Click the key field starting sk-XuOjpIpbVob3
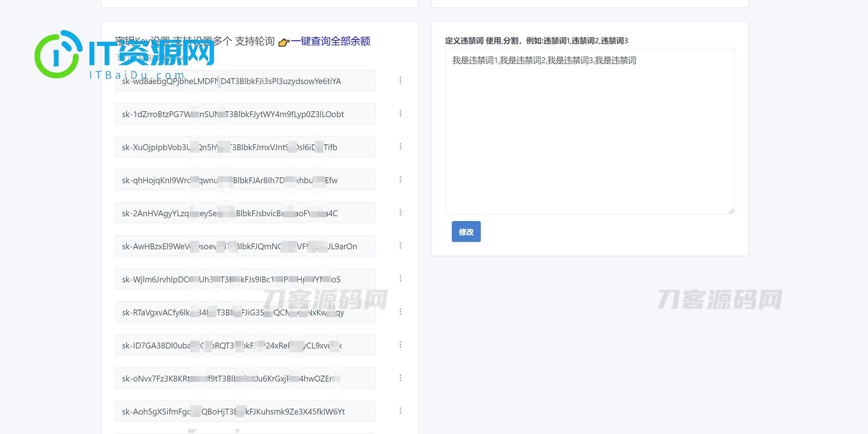The height and width of the screenshot is (434, 868). click(245, 147)
